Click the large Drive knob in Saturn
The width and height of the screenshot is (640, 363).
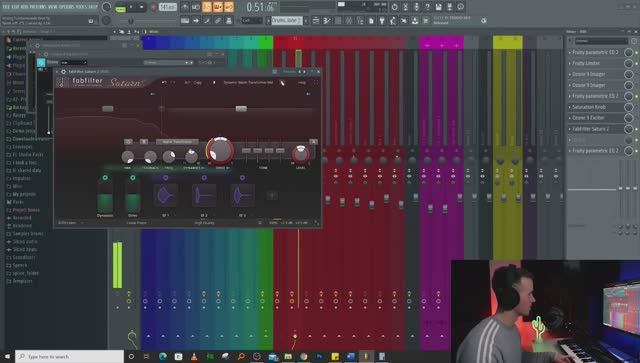(x=220, y=150)
